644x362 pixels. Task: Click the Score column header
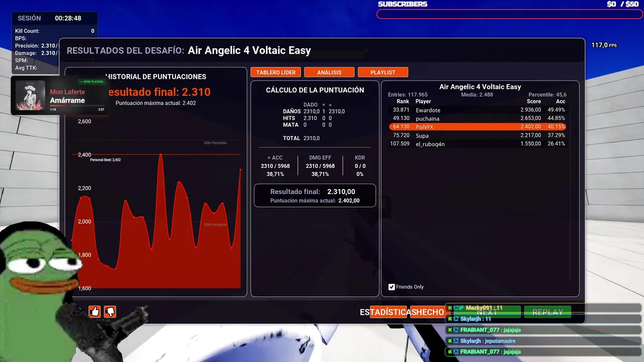534,102
